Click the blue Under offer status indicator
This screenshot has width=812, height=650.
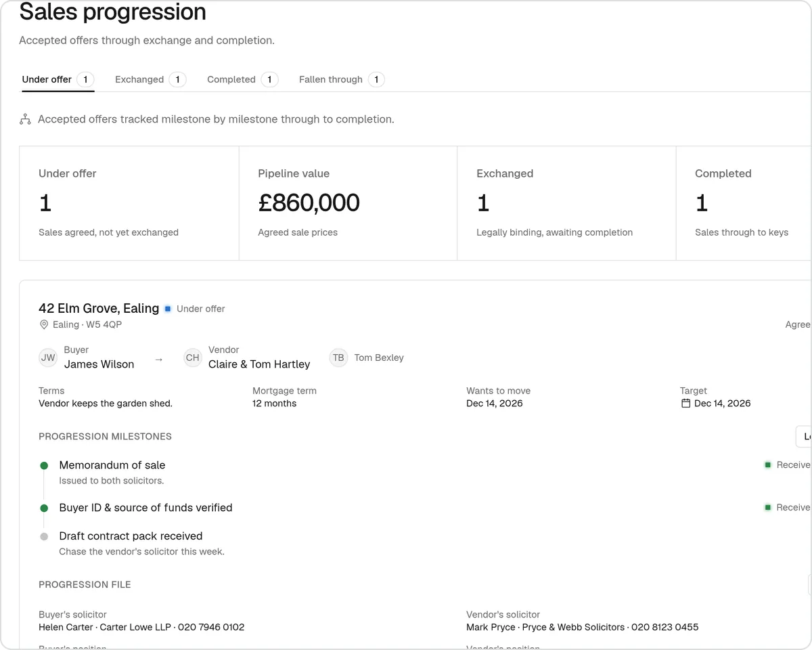coord(168,309)
